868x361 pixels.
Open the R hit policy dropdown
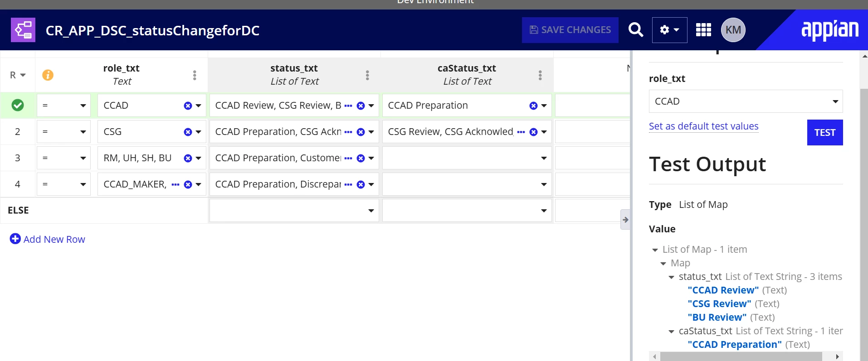coord(18,75)
